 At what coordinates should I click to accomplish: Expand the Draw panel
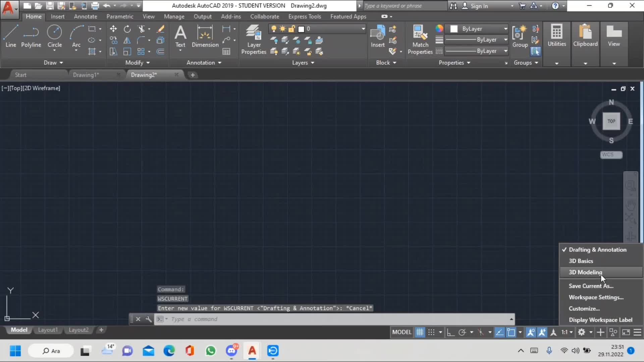coord(53,63)
